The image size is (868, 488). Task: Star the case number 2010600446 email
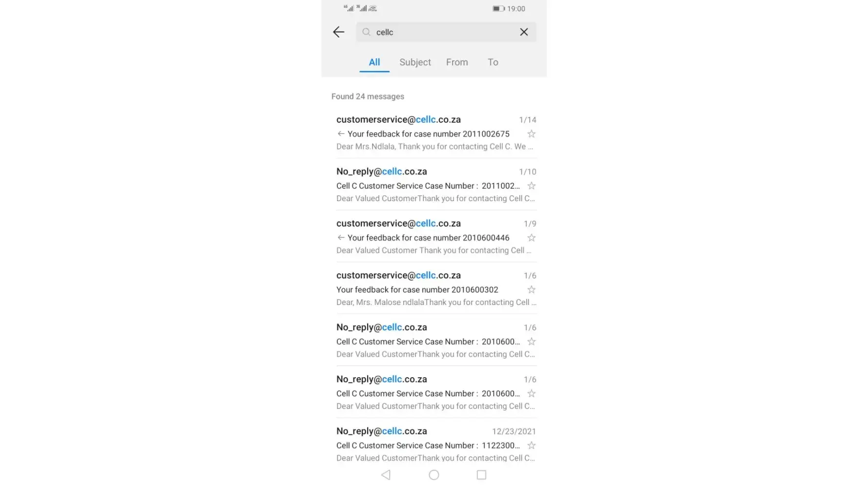pos(532,238)
